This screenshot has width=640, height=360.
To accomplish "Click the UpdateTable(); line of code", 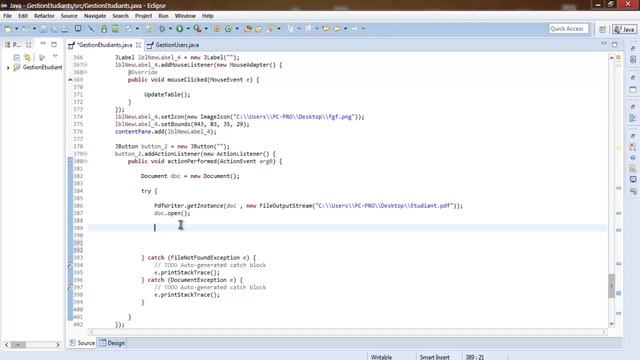I will point(167,94).
